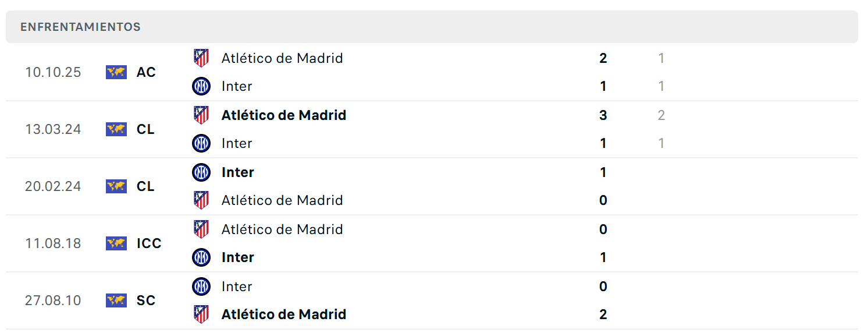The image size is (868, 336).
Task: Click world flag icon beside AC
Action: [116, 72]
